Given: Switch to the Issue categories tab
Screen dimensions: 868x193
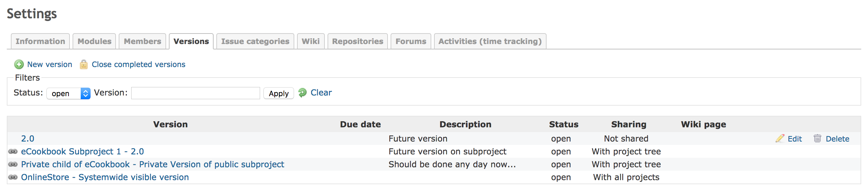Looking at the screenshot, I should [x=255, y=41].
